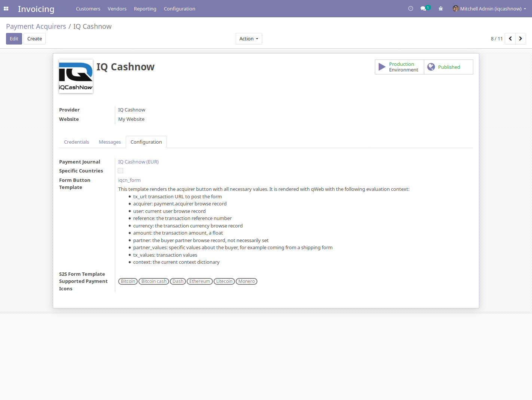Viewport: 532px width, 400px height.
Task: Open the apps grid menu icon
Action: pos(6,9)
